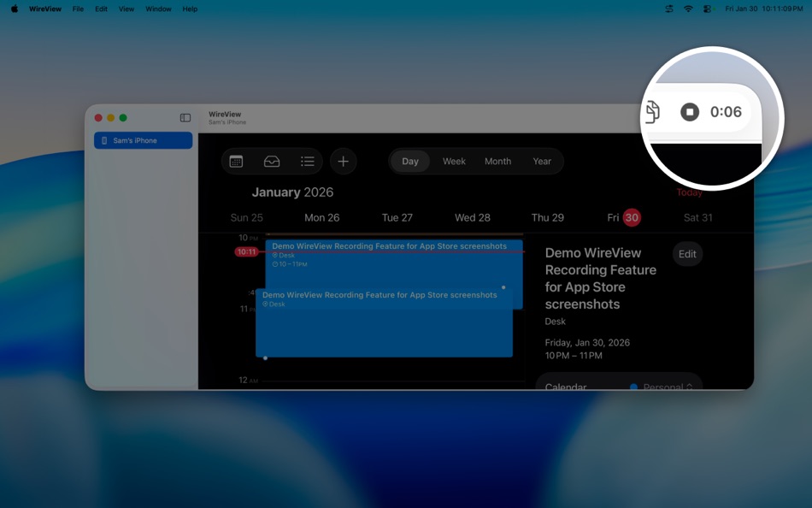The width and height of the screenshot is (812, 508).
Task: Select the list view icon
Action: [x=307, y=161]
